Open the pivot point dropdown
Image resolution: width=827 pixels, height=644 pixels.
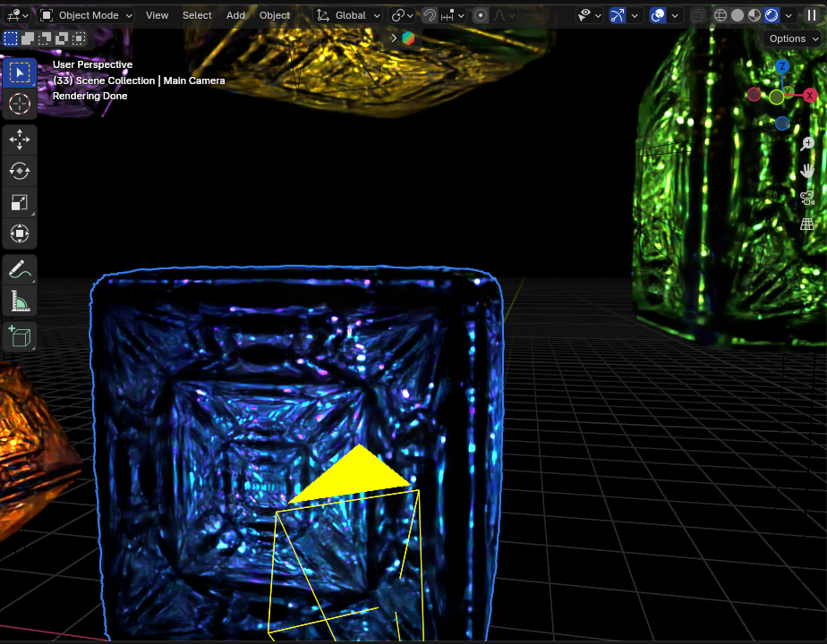pyautogui.click(x=402, y=15)
